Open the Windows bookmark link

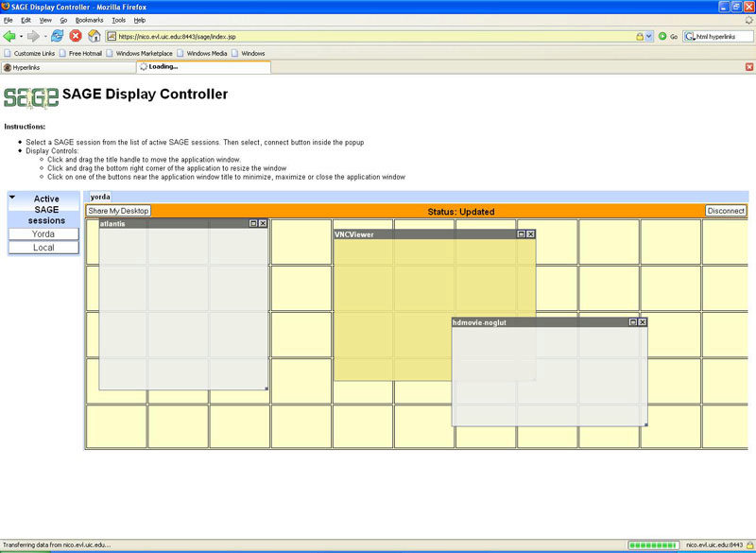click(x=249, y=54)
